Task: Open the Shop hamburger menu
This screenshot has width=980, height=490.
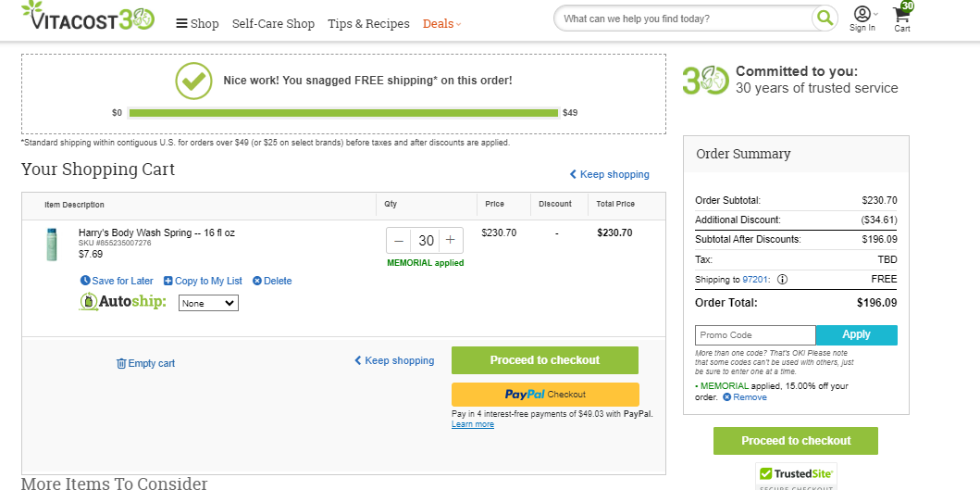Action: (x=197, y=24)
